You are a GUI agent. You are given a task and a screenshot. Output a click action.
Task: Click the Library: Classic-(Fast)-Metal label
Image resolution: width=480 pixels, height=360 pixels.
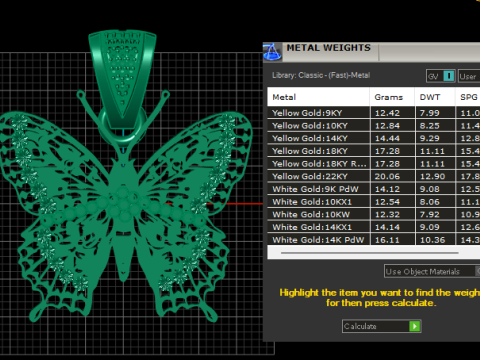[321, 75]
